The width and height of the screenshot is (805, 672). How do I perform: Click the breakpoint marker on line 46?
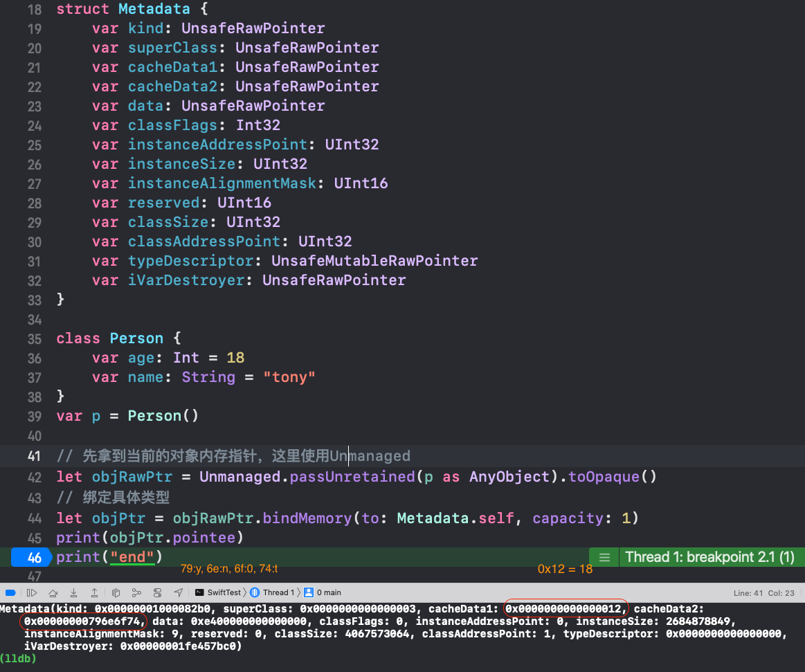(x=31, y=558)
